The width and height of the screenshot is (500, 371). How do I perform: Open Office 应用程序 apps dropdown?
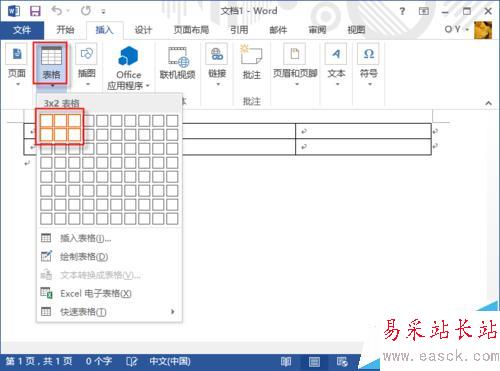pos(128,68)
